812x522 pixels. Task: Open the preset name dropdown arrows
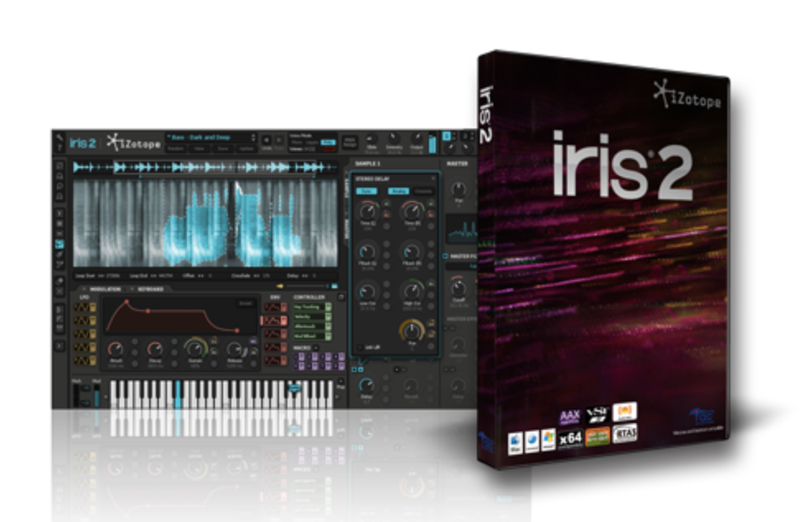(x=253, y=137)
